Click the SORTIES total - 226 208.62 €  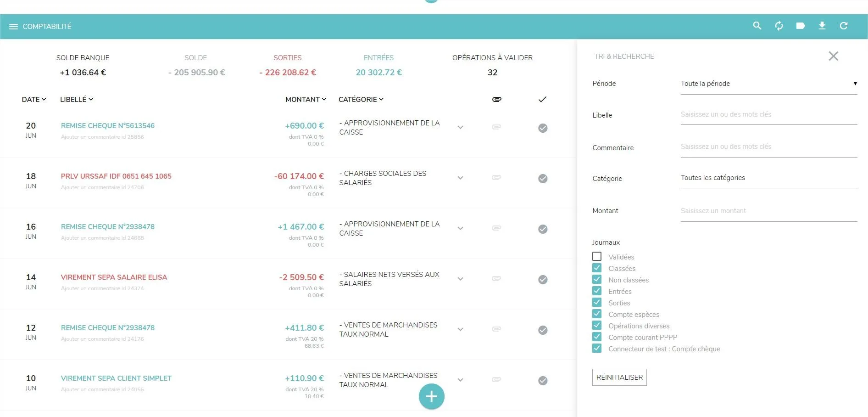[x=288, y=73]
